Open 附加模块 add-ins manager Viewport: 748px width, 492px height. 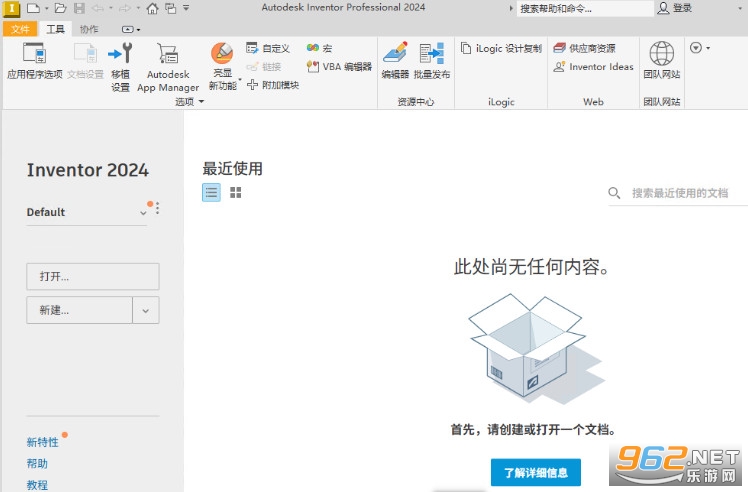[x=273, y=85]
